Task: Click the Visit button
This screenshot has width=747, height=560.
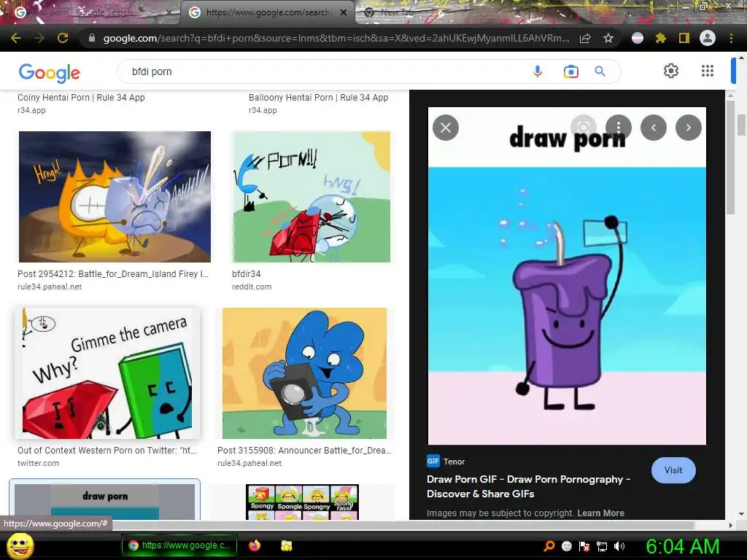Action: 673,470
